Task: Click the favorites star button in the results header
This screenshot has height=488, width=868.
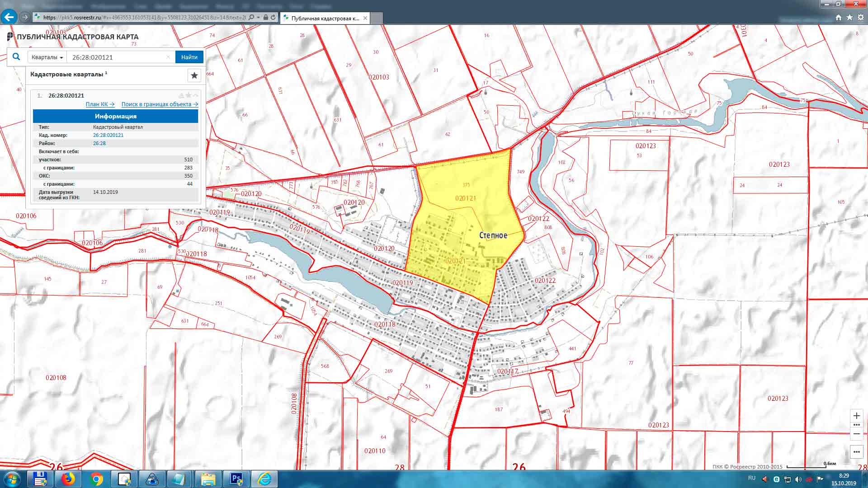Action: tap(194, 75)
